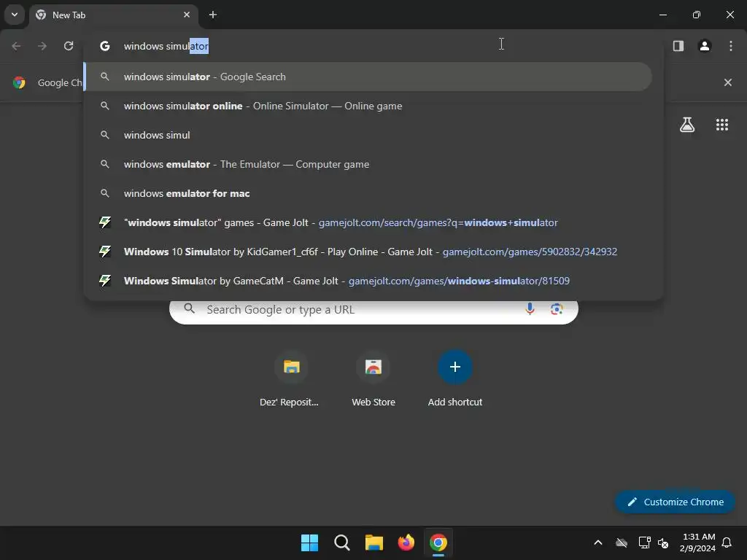Open the Windows Start menu
The image size is (747, 560).
point(309,542)
